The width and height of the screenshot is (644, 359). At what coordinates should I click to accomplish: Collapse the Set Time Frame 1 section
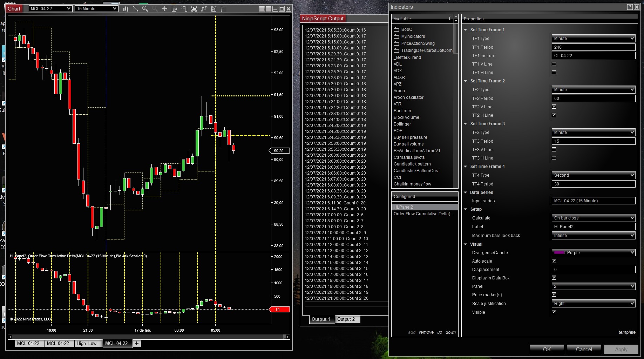coord(466,30)
